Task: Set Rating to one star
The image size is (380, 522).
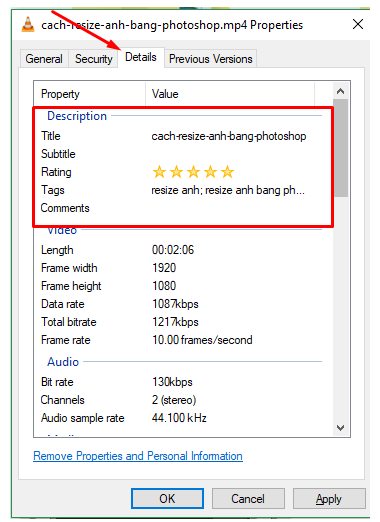Action: tap(159, 172)
